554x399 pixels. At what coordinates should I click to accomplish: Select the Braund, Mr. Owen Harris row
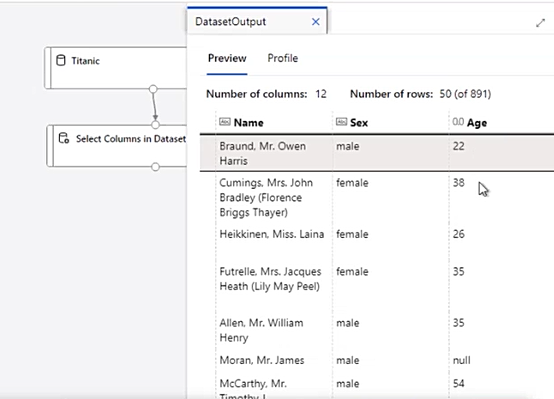377,153
